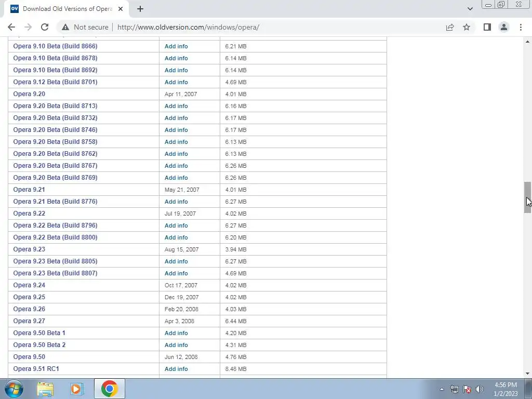Click the vertical scrollbar thumb
Image resolution: width=532 pixels, height=399 pixels.
coord(527,197)
